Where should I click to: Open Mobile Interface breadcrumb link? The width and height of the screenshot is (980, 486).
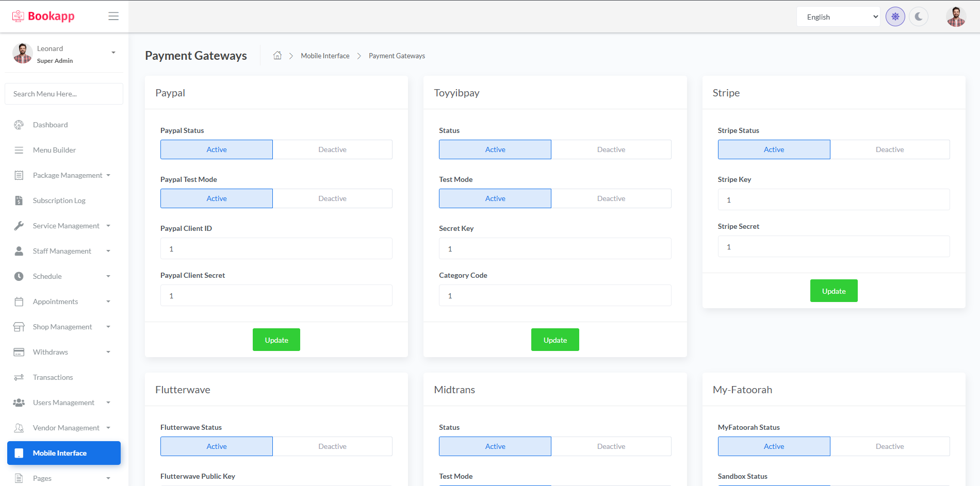click(x=325, y=55)
